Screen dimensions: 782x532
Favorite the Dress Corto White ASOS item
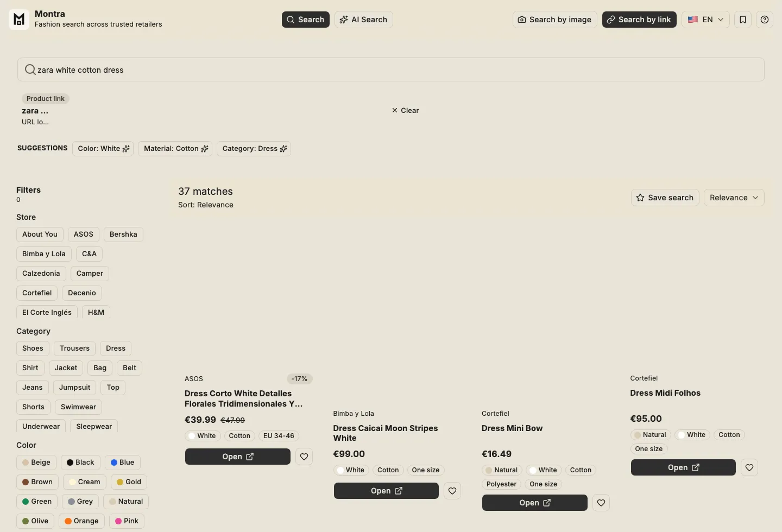[x=304, y=457]
